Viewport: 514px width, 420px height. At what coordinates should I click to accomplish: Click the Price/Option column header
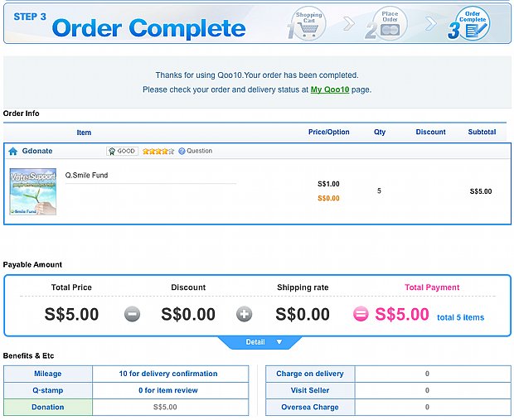(x=329, y=132)
